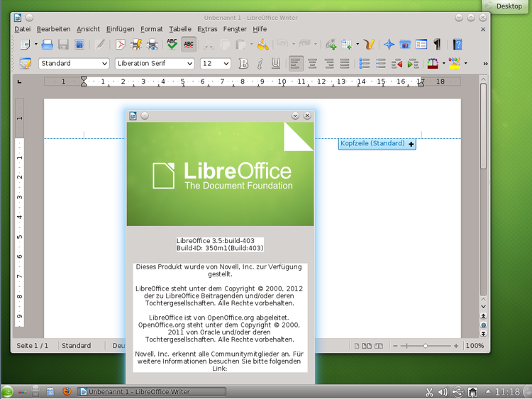Open the Einfügen menu
532x399 pixels.
[x=120, y=29]
